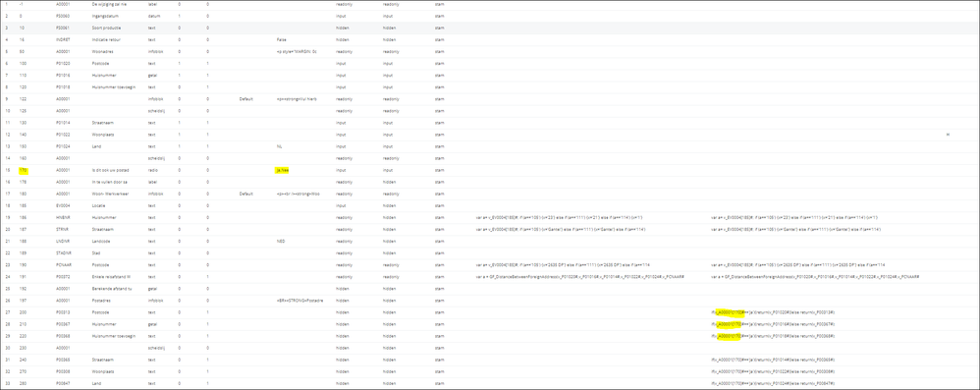Click field code P01014
The image size is (980, 390).
click(x=63, y=123)
